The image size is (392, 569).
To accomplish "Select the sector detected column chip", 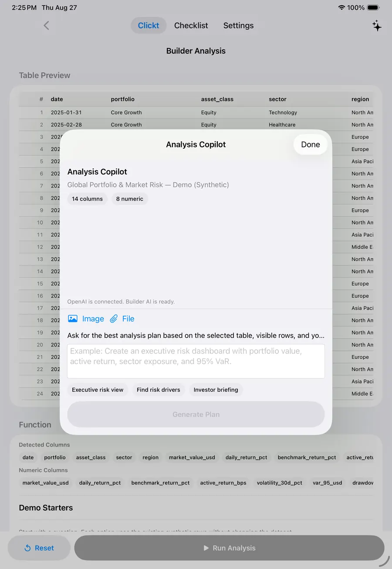I will point(124,457).
